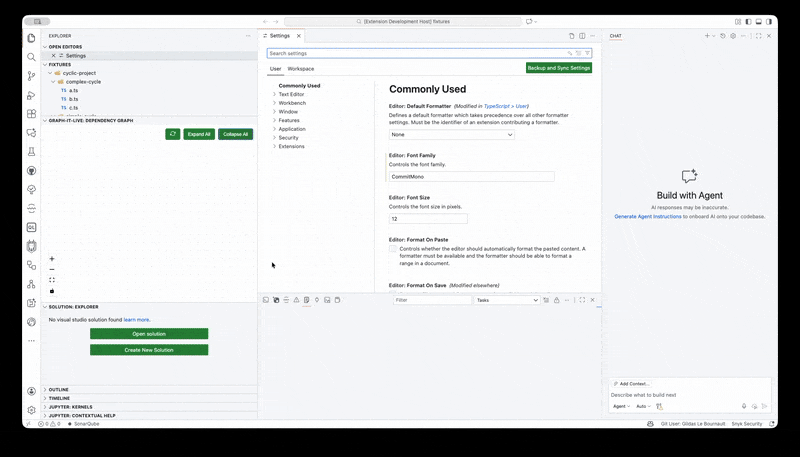Open Run and Debug view
Screen dimensions: 800x457
point(31,95)
